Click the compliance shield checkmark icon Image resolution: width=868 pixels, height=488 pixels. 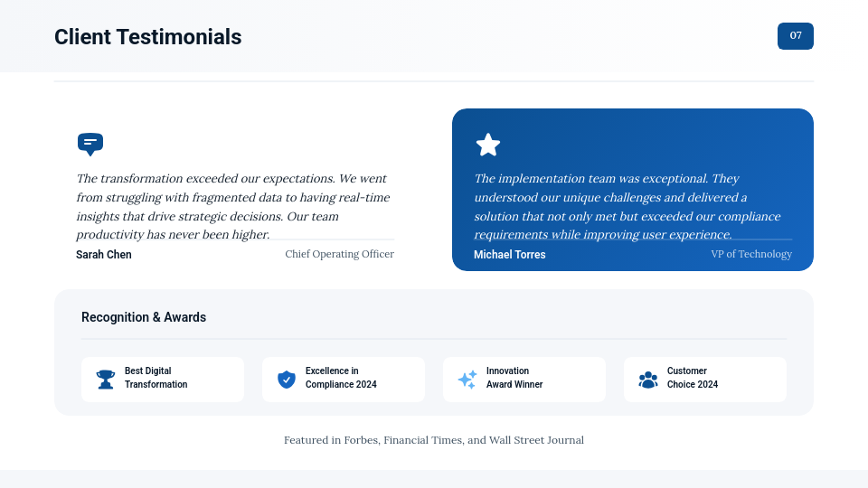287,380
